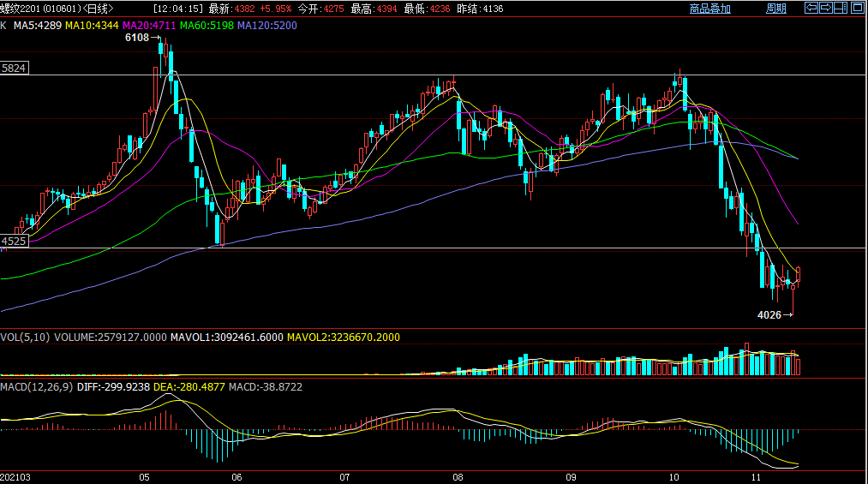Image resolution: width=868 pixels, height=484 pixels.
Task: Click the MACD:-38.8722 value
Action: pos(266,387)
